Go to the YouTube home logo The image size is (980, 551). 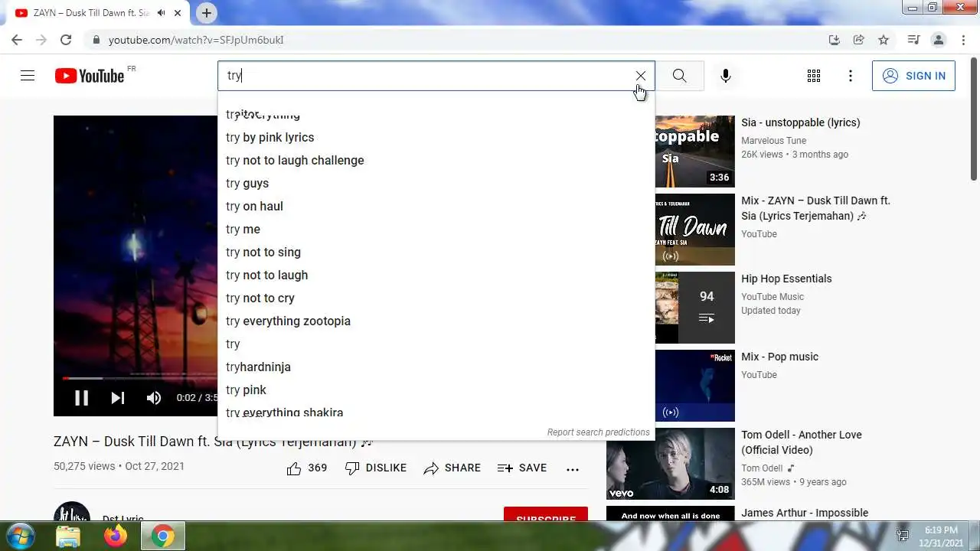coord(90,76)
